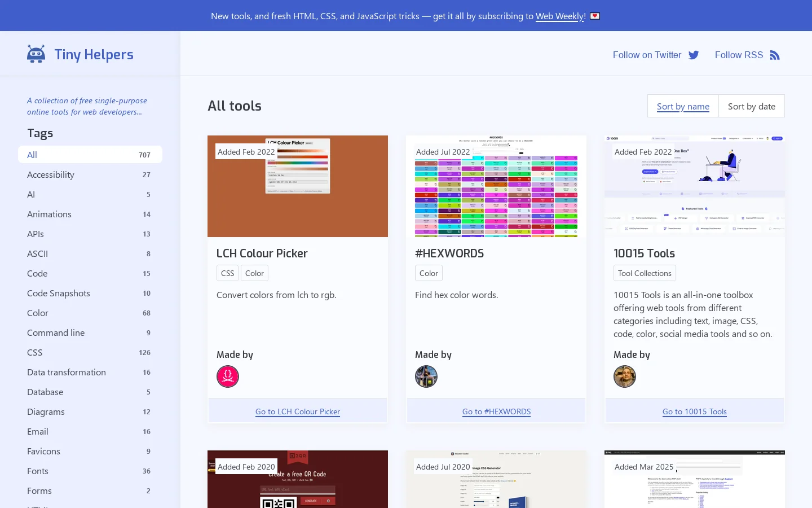812x508 pixels.
Task: Filter by the Code tag
Action: tap(90, 273)
